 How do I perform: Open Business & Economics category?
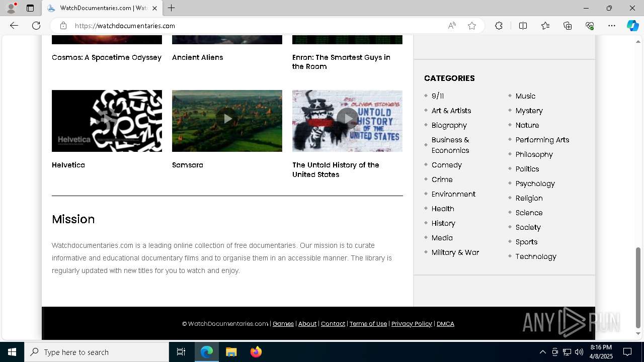(450, 145)
